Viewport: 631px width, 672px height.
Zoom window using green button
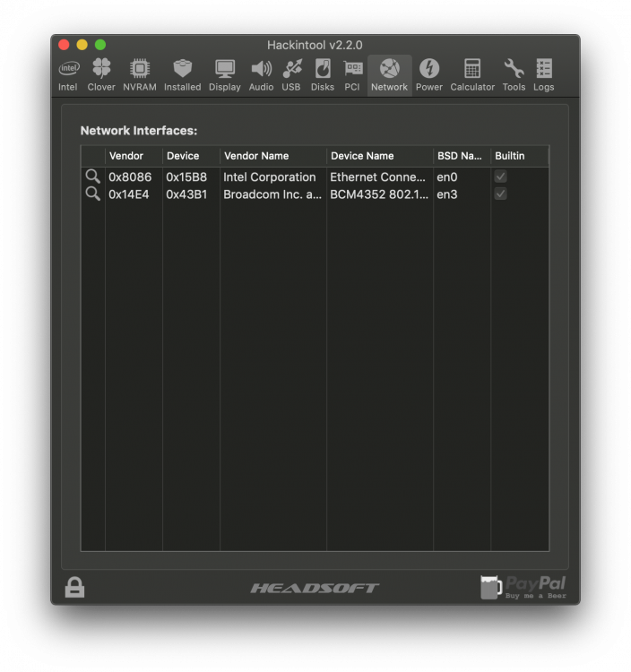(x=100, y=45)
